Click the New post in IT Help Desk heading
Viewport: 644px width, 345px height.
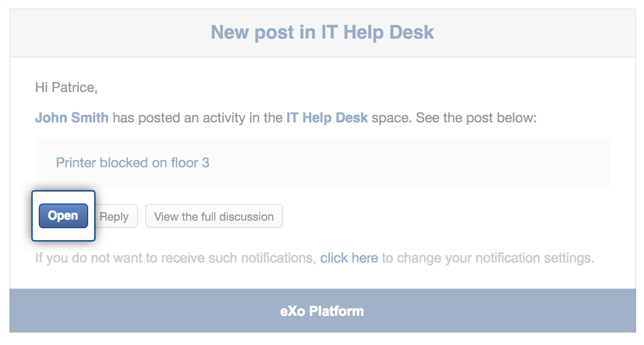[323, 32]
